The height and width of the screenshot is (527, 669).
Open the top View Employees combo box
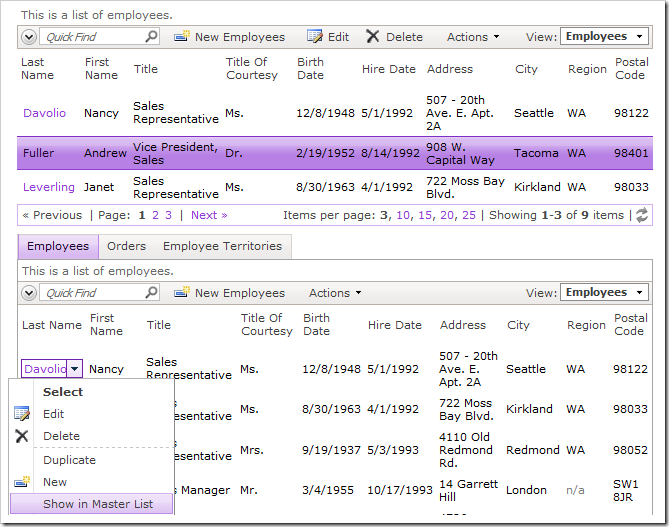(x=606, y=37)
